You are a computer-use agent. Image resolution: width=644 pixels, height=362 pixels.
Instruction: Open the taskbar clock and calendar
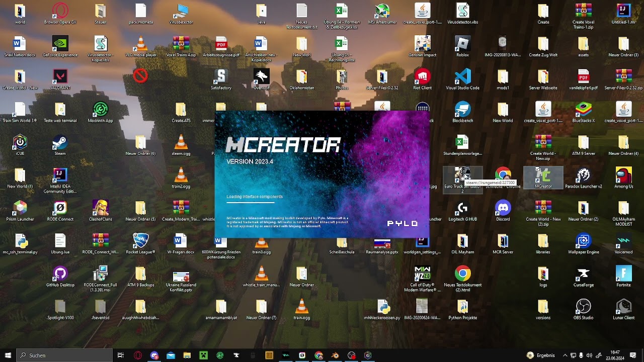[x=614, y=355]
